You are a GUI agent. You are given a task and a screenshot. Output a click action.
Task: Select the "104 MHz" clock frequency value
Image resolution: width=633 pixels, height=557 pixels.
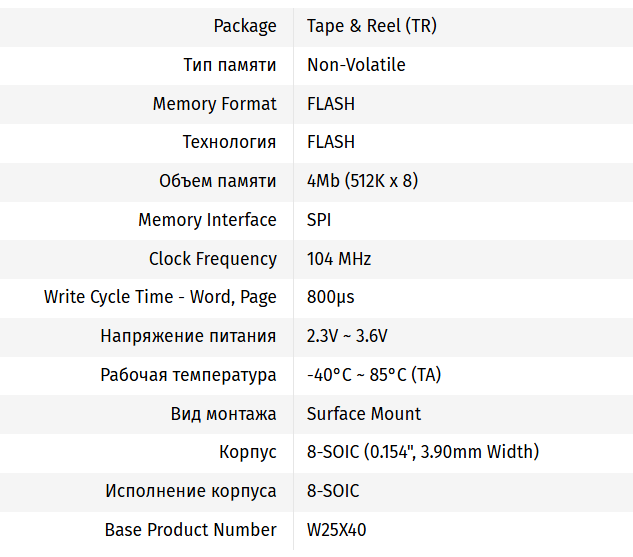339,259
